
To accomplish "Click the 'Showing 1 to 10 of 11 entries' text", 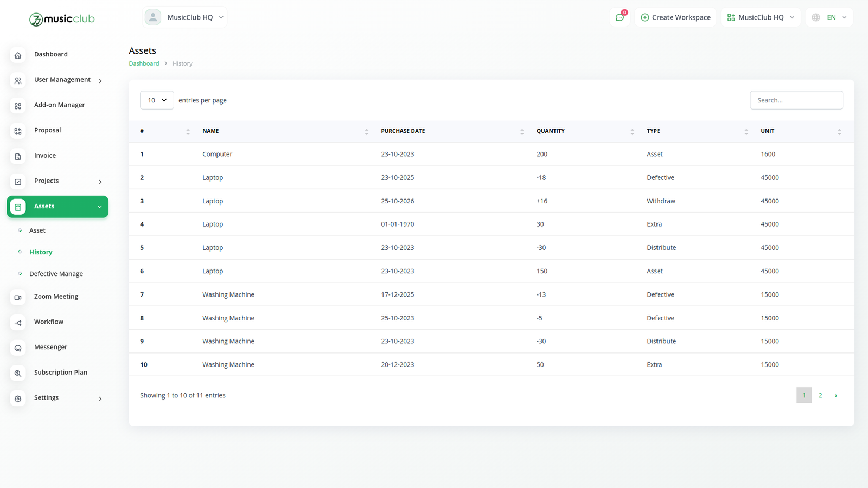I will pyautogui.click(x=183, y=395).
